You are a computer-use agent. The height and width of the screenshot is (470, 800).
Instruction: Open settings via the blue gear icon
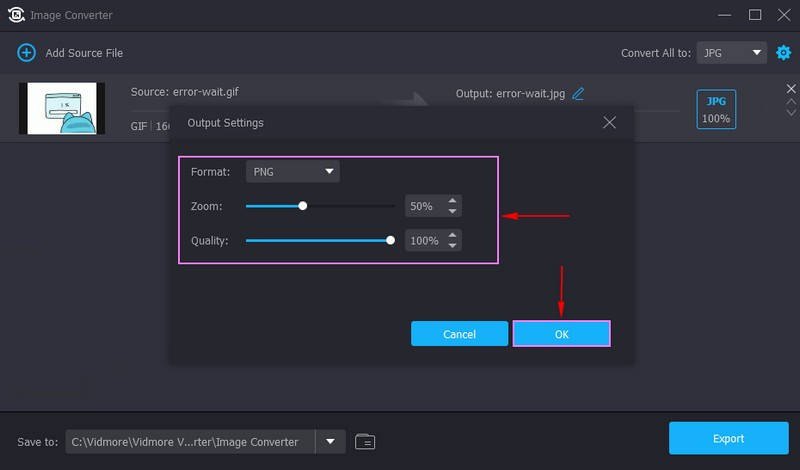pos(783,52)
